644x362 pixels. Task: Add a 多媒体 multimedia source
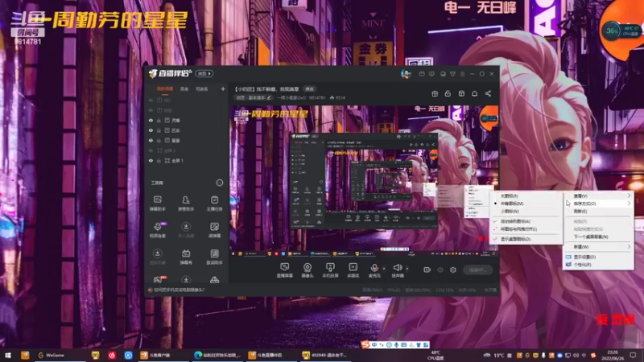click(x=353, y=270)
